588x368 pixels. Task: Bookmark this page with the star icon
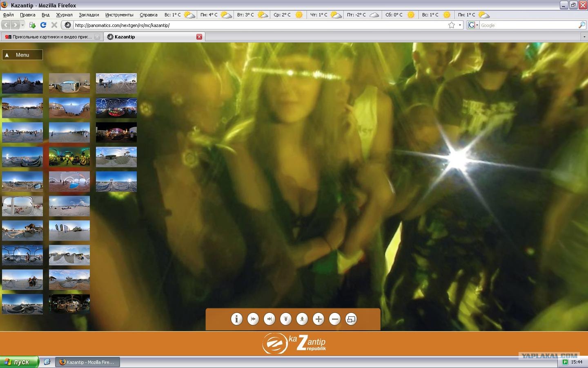(452, 25)
